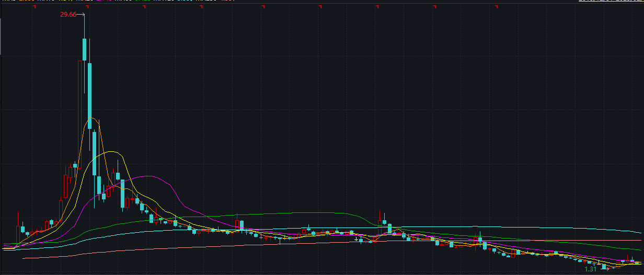Select the orange MA5 line at its crest
The height and width of the screenshot is (275, 644).
(x=92, y=118)
